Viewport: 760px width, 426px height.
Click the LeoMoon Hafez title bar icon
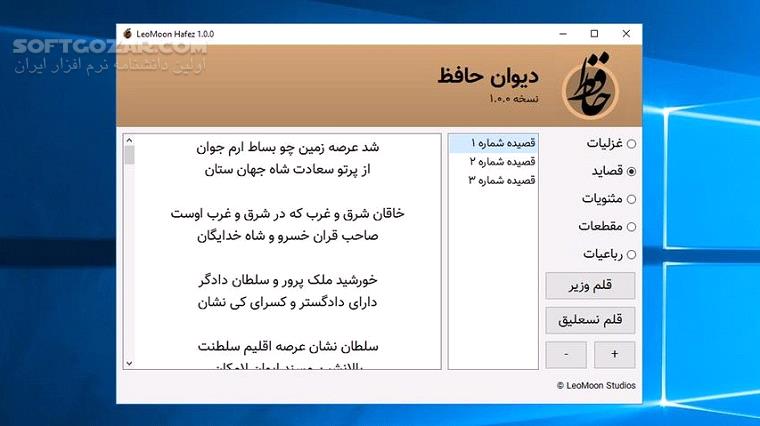point(127,34)
